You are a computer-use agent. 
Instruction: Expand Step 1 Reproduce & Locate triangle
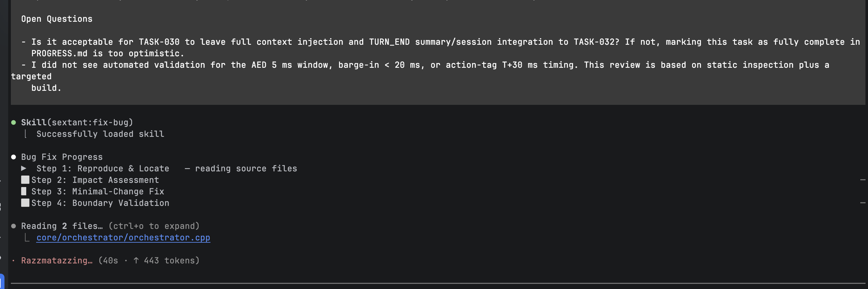click(24, 168)
